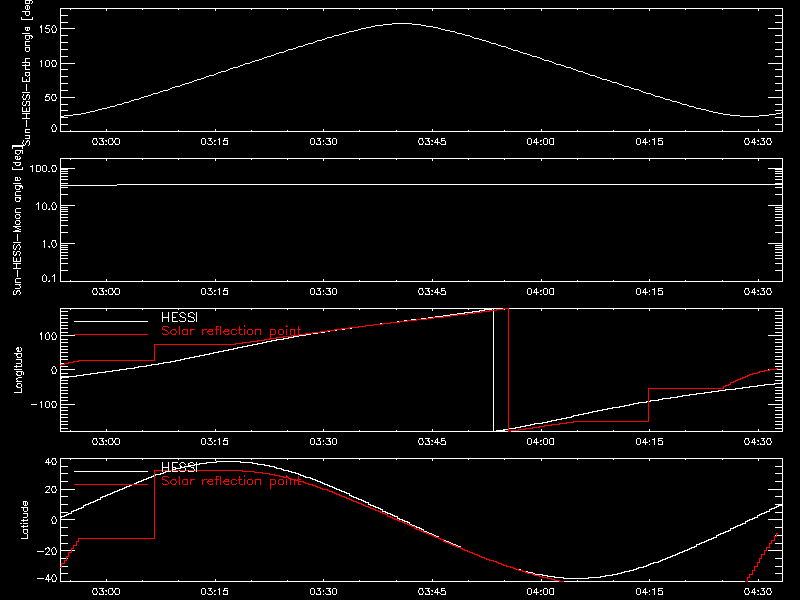The image size is (800, 600).
Task: Click 04:15 time label under Longitude plot
Action: tap(649, 441)
